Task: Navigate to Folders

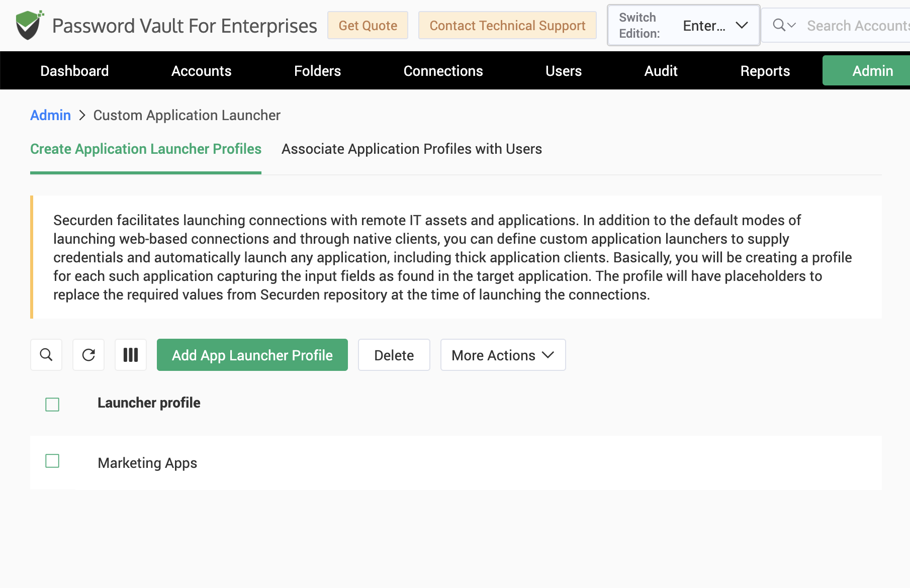Action: coord(318,71)
